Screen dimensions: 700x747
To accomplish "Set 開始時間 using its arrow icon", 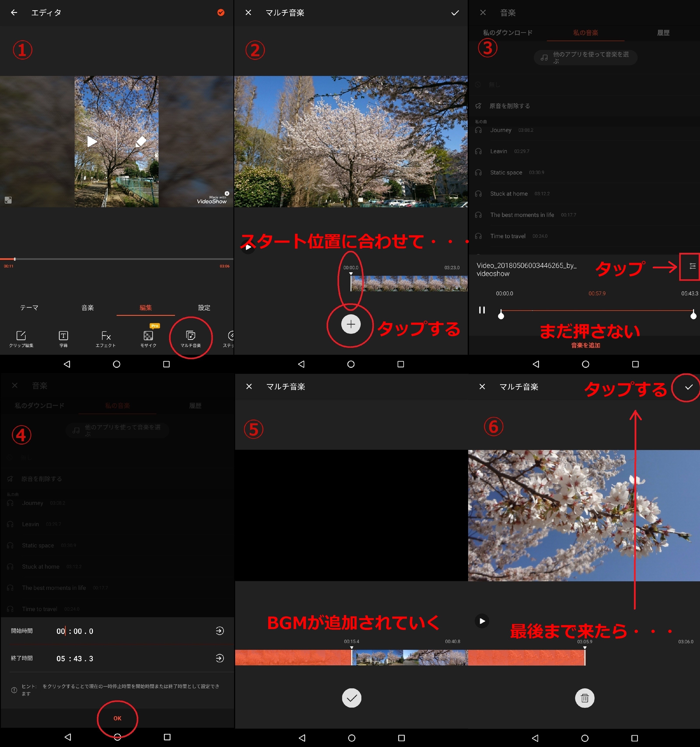I will tap(220, 631).
